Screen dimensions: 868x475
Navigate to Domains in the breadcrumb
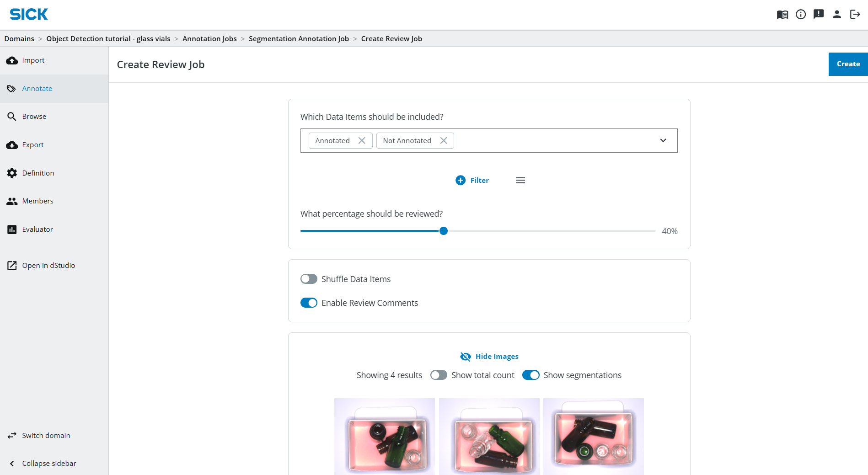[x=19, y=38]
